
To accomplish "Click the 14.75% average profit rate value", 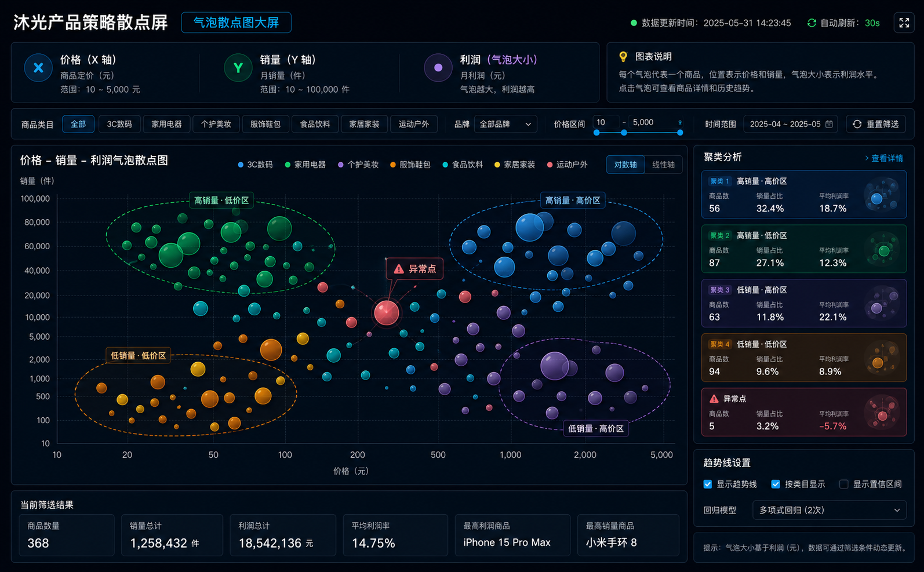I will click(x=373, y=543).
